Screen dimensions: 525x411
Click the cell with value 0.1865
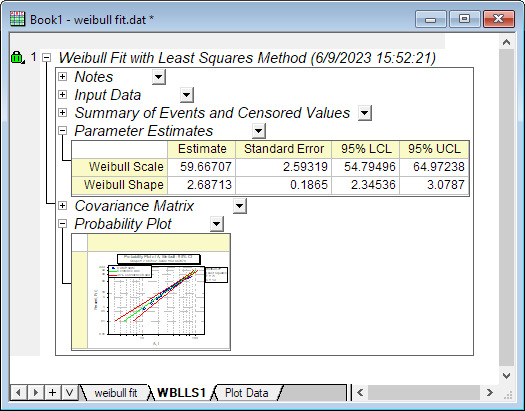point(284,185)
